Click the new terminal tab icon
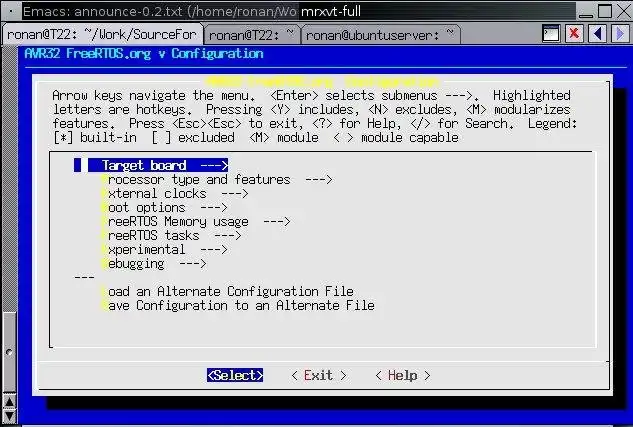Image resolution: width=633 pixels, height=427 pixels. 551,34
